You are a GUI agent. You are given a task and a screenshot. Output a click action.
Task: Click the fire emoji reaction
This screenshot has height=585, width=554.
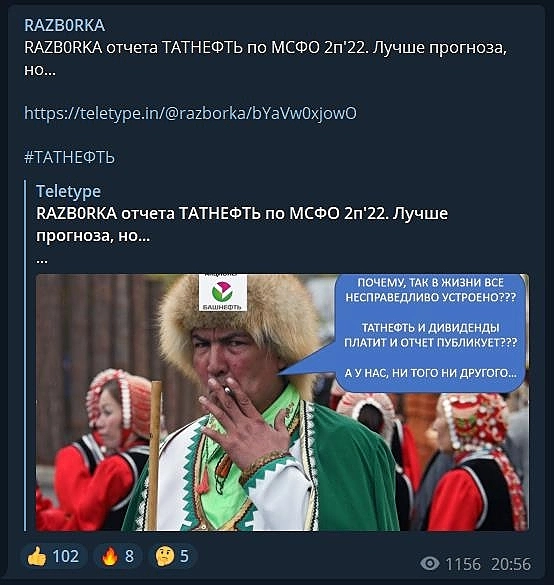click(118, 556)
